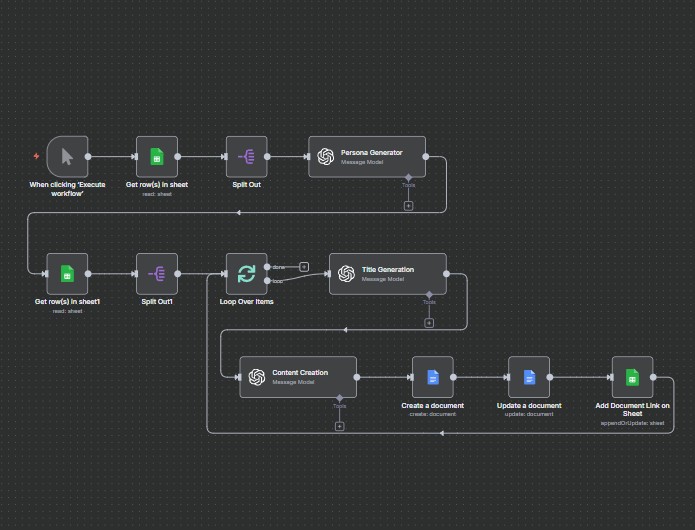The height and width of the screenshot is (530, 695).
Task: Select 'Add Document Link on Sheet' node
Action: coord(632,377)
